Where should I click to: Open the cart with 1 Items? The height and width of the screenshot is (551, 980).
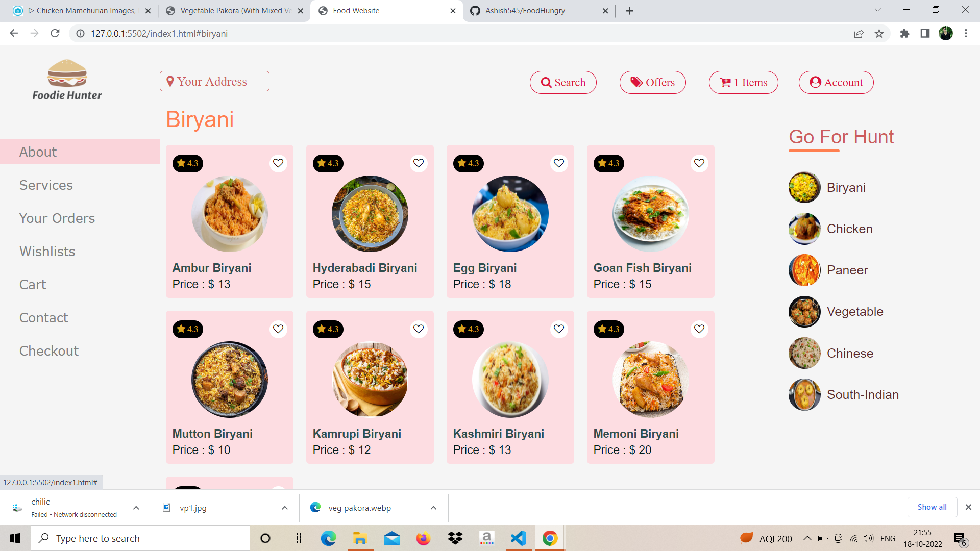pyautogui.click(x=744, y=82)
